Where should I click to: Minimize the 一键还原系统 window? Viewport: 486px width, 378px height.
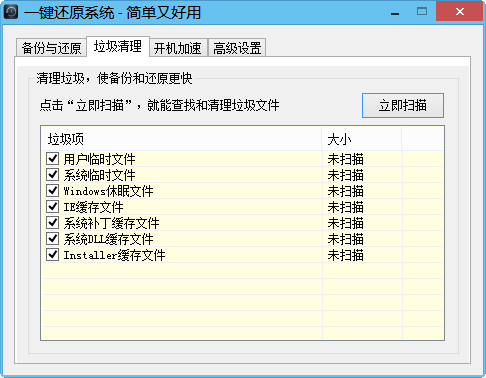tap(395, 12)
